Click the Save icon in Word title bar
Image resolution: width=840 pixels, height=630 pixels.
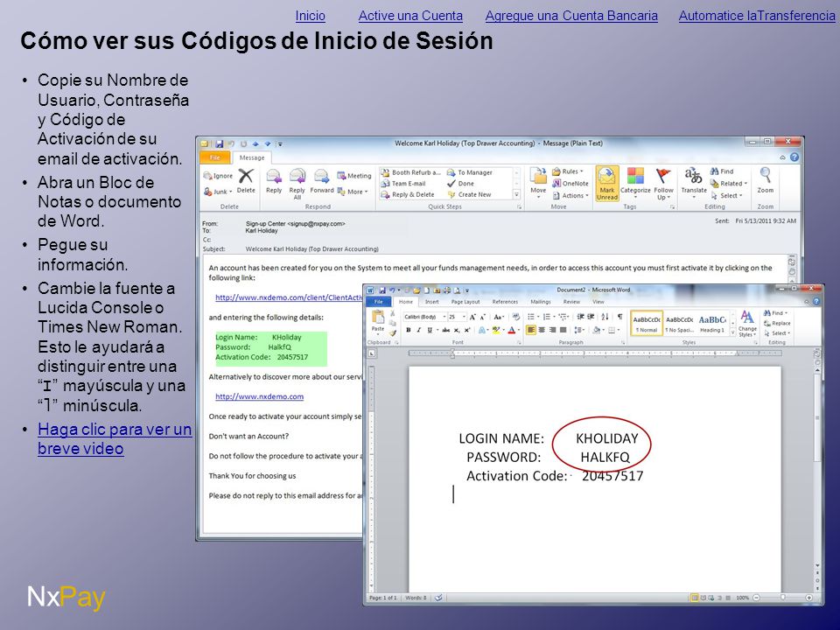(382, 290)
